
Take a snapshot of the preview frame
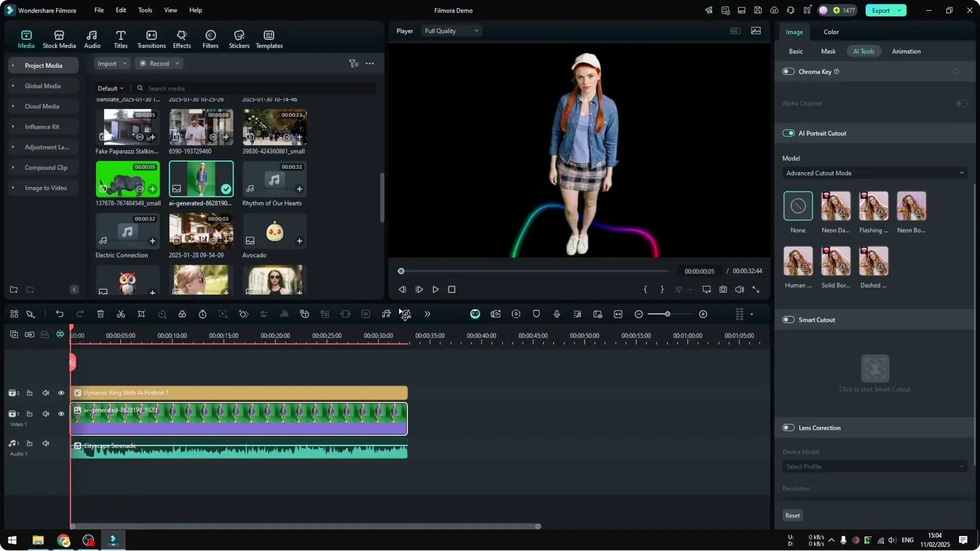[723, 289]
